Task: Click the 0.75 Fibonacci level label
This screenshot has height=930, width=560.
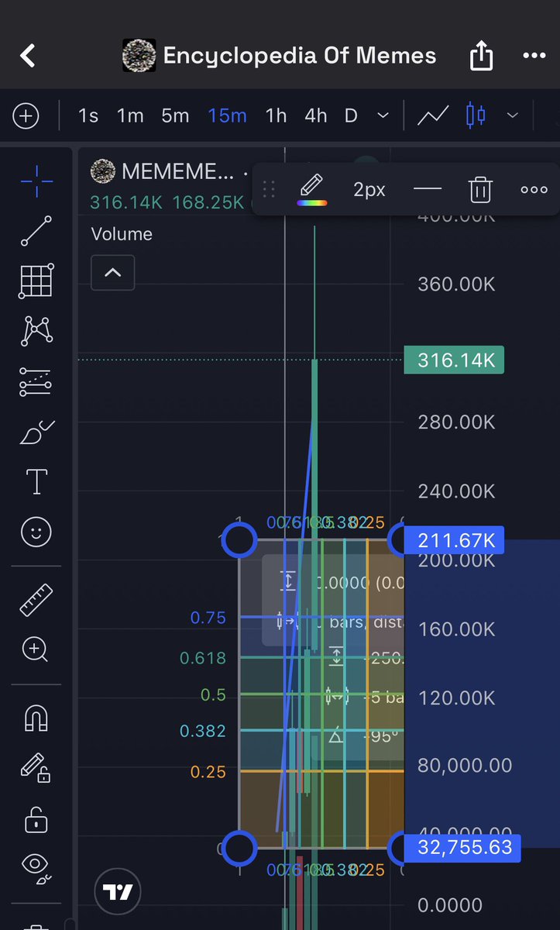Action: (208, 618)
